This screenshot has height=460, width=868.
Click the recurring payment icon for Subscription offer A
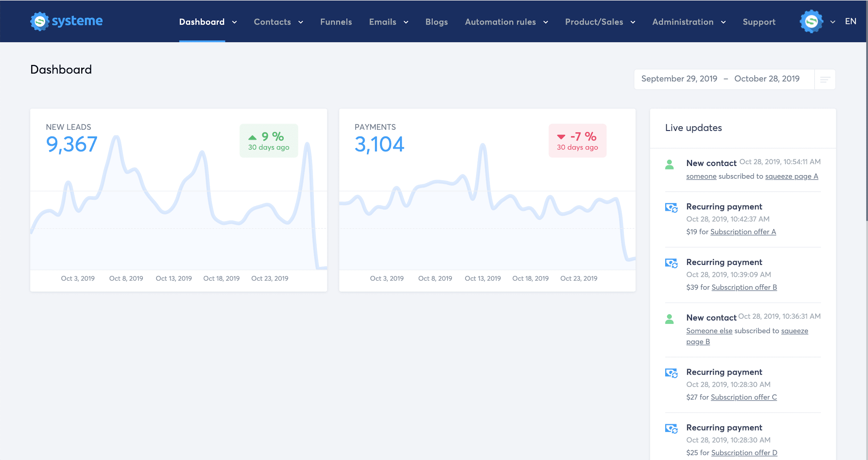click(x=671, y=208)
